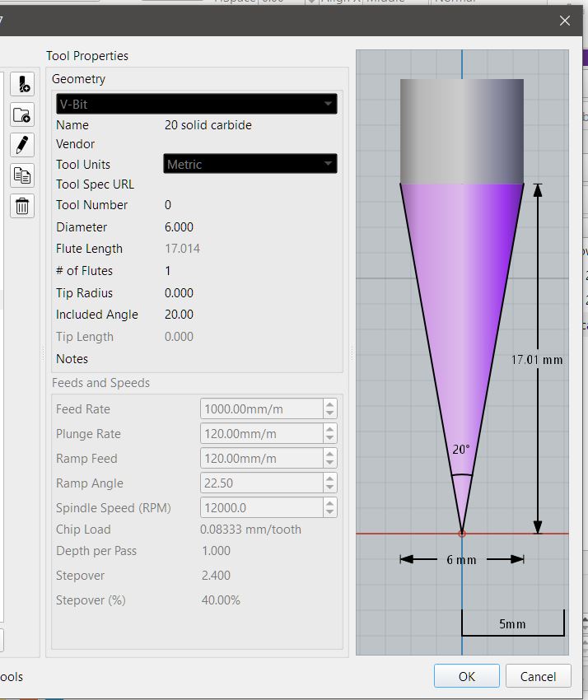
Task: Click the add tool folder icon
Action: tap(22, 114)
